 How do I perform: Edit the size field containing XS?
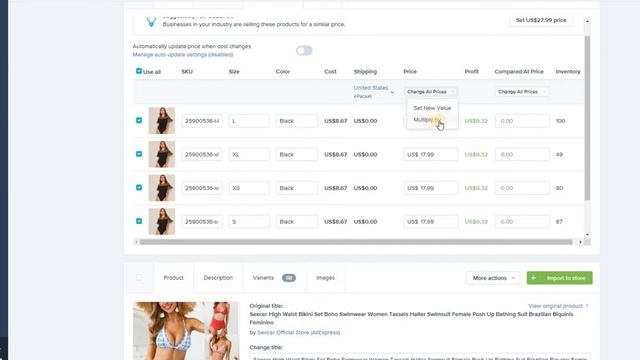click(x=249, y=188)
